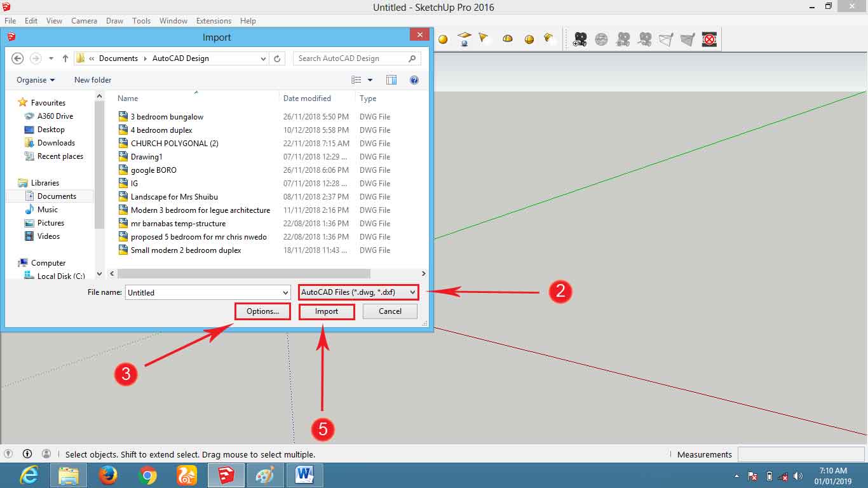Open the view options dropdown arrow
This screenshot has width=868, height=488.
click(x=370, y=80)
